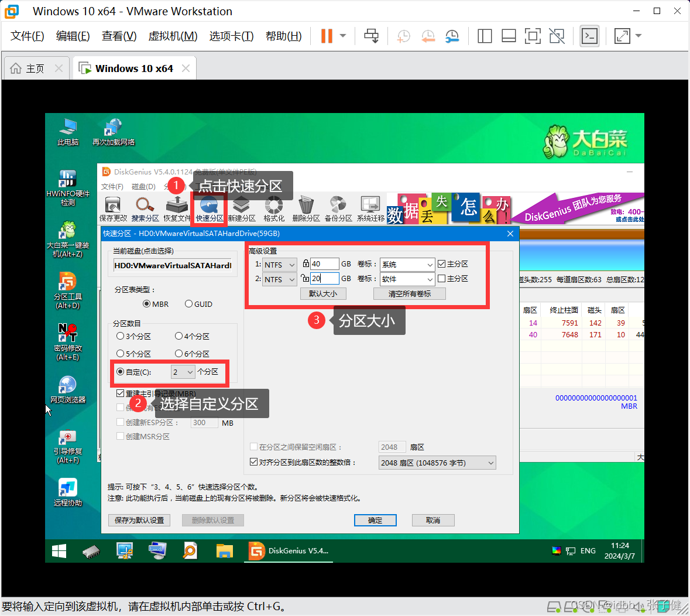Select the GUID partition table radio button
This screenshot has width=690, height=616.
click(189, 304)
